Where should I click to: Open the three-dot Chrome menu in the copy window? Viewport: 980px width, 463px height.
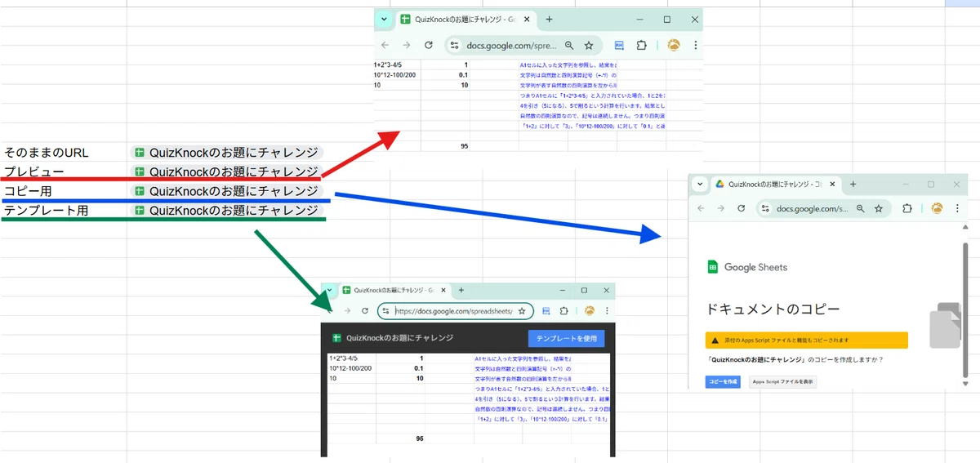point(957,208)
